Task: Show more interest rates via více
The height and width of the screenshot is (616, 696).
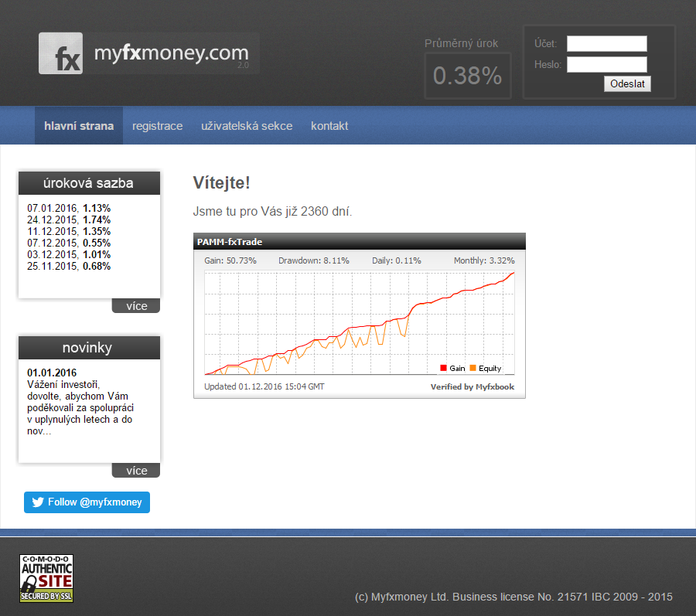Action: tap(136, 306)
